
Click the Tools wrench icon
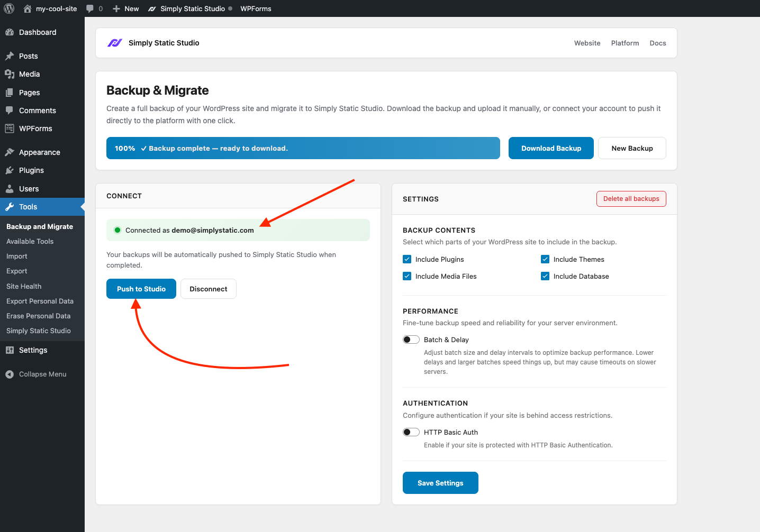pyautogui.click(x=10, y=207)
